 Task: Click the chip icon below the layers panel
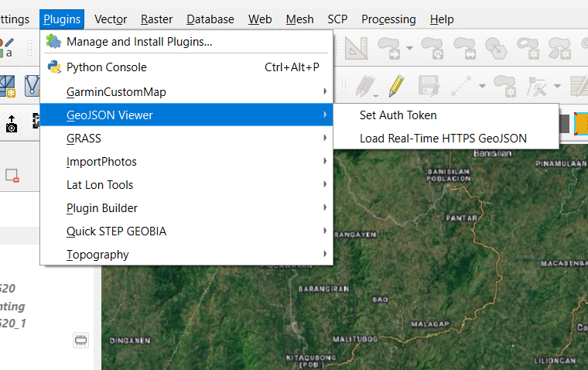80,341
